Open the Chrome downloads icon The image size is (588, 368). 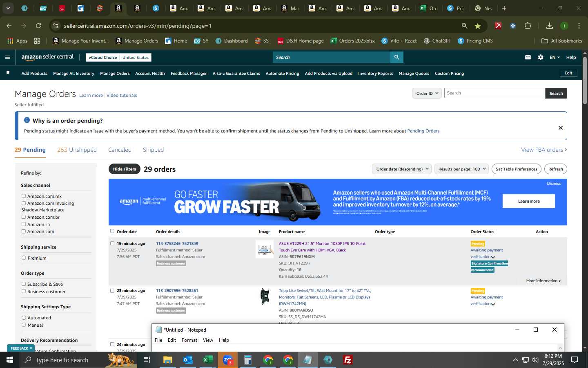[550, 26]
